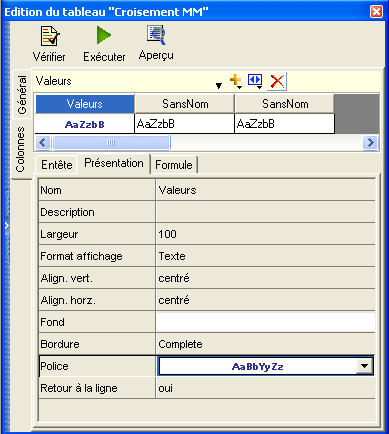
Task: Click the Nom property label
Action: 51,190
